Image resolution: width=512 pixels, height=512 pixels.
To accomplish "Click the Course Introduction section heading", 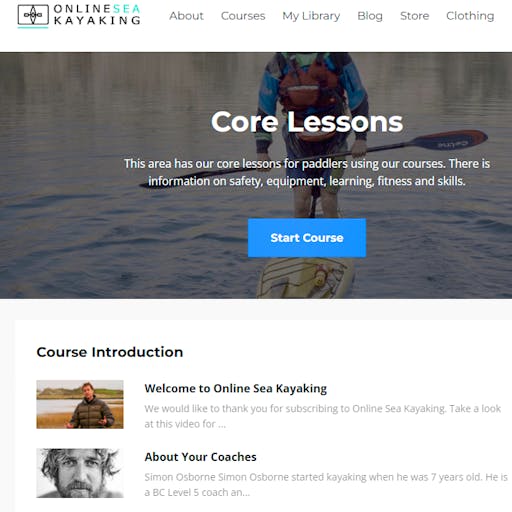I will [x=110, y=352].
